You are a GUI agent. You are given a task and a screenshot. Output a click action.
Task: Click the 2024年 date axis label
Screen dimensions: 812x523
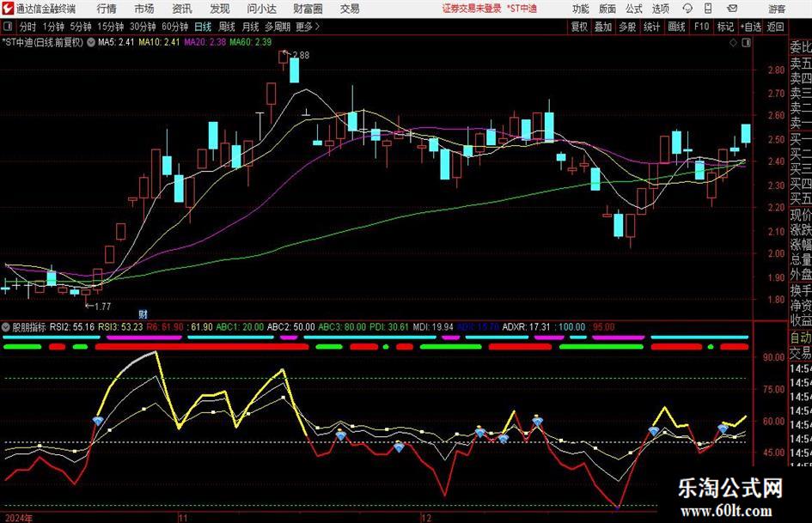(19, 518)
